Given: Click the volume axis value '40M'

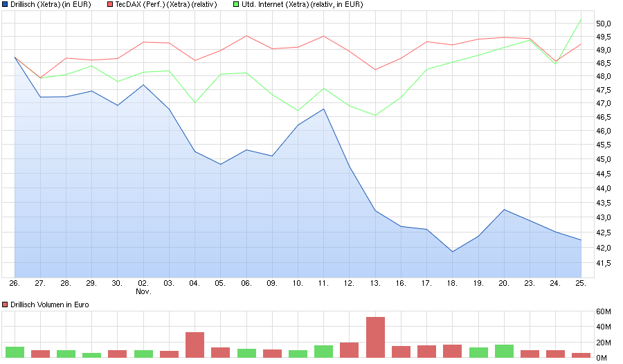Looking at the screenshot, I should [604, 327].
